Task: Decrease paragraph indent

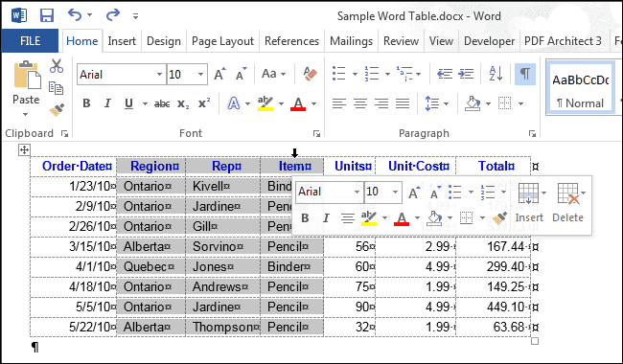Action: click(x=444, y=74)
